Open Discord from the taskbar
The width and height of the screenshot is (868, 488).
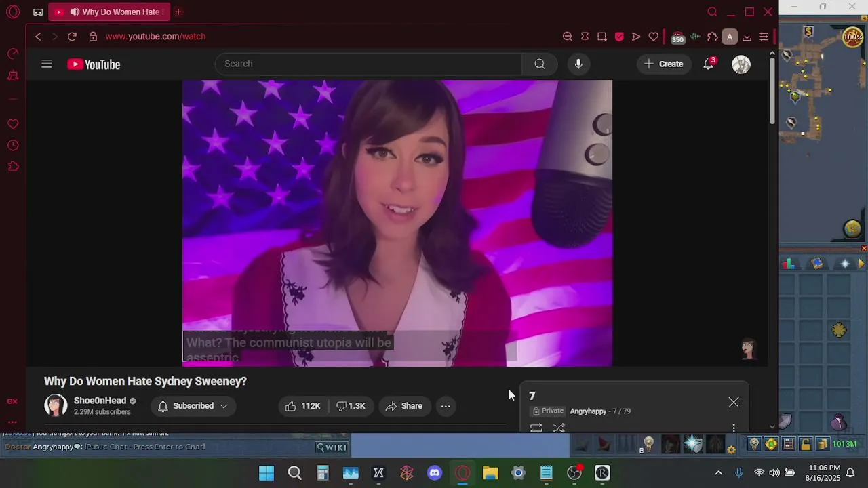click(435, 473)
